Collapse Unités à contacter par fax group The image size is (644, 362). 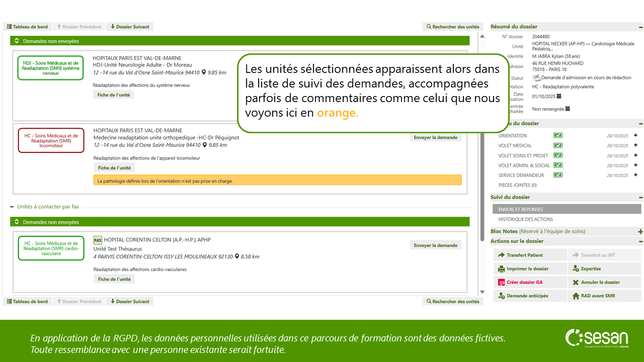tap(12, 207)
